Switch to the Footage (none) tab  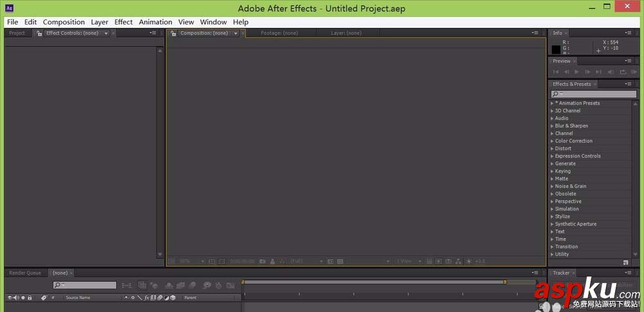click(279, 34)
